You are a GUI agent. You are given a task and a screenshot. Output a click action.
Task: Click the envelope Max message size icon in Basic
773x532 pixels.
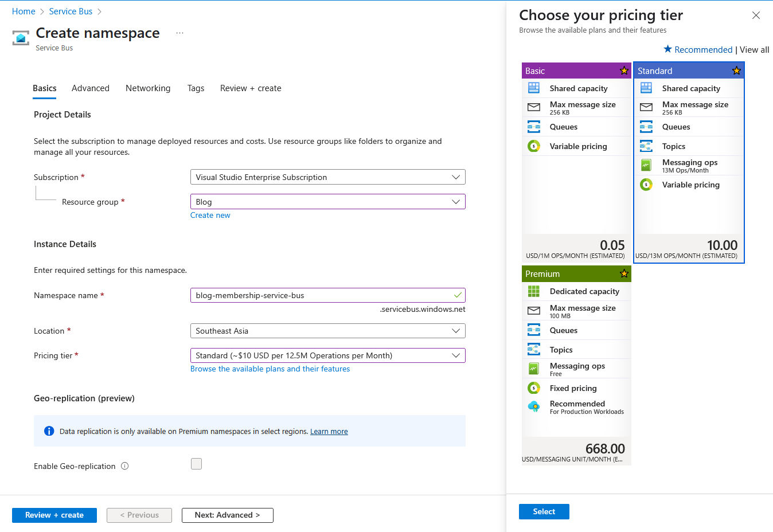[534, 107]
